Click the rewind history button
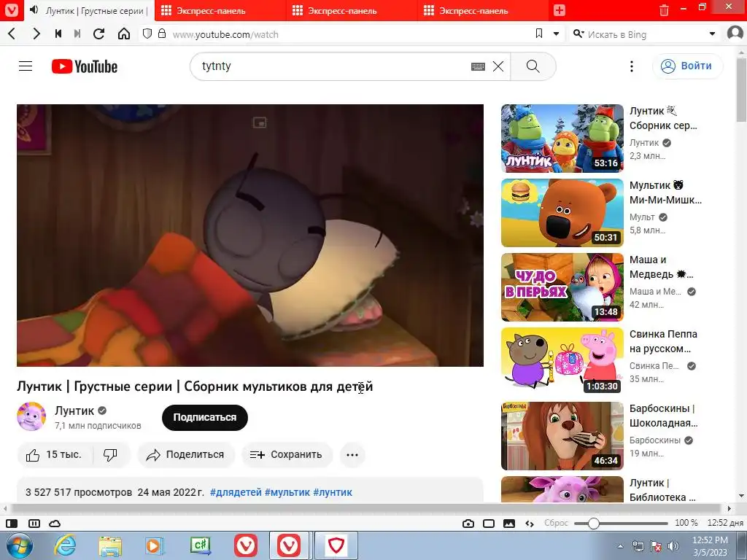 [x=58, y=34]
